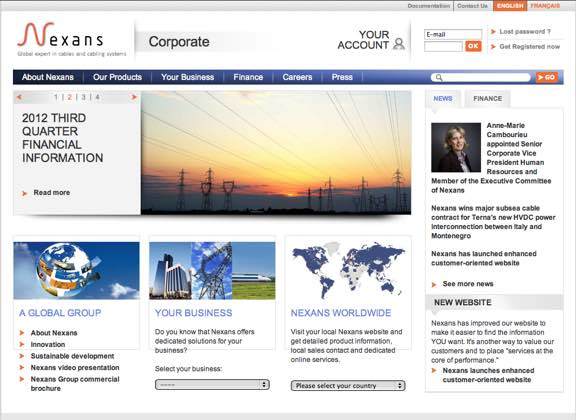
Task: Open Finance menu in navigation bar
Action: (248, 77)
